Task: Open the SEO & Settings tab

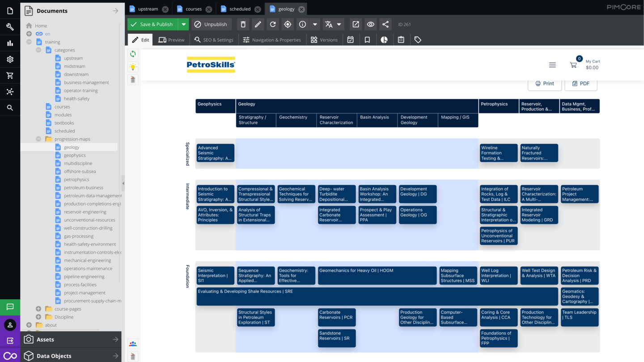Action: point(214,40)
